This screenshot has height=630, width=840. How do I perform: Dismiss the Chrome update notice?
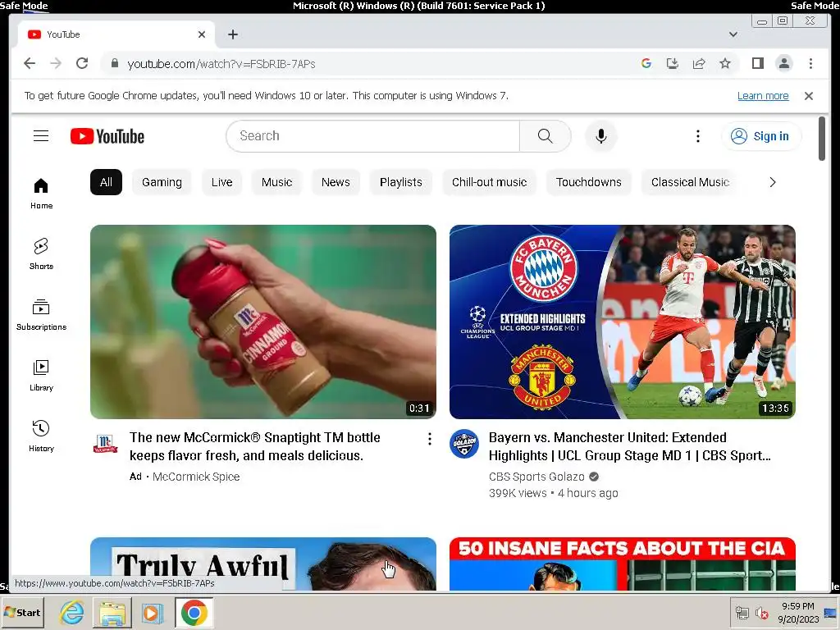coord(809,96)
